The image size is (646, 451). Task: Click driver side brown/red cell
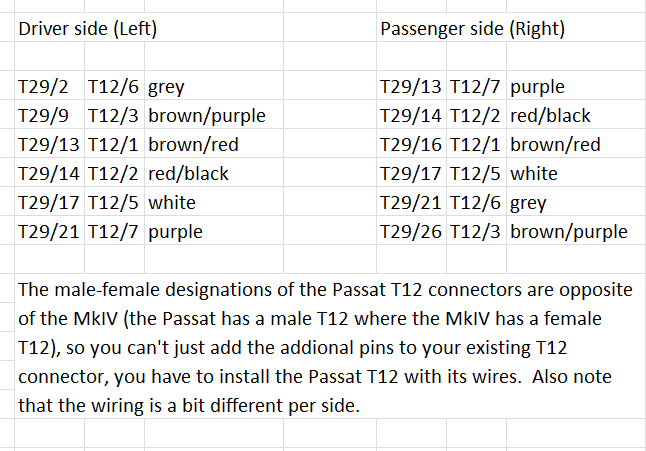(x=193, y=145)
